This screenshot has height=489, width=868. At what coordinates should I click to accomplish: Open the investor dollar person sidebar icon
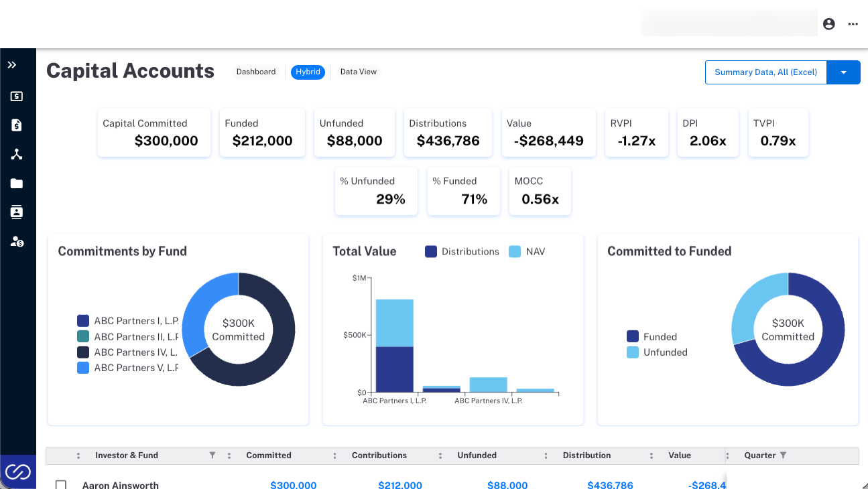point(17,241)
